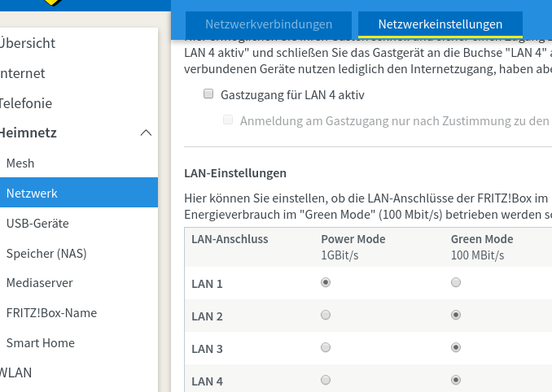Open the Internet menu section
This screenshot has height=392, width=552.
pyautogui.click(x=23, y=73)
